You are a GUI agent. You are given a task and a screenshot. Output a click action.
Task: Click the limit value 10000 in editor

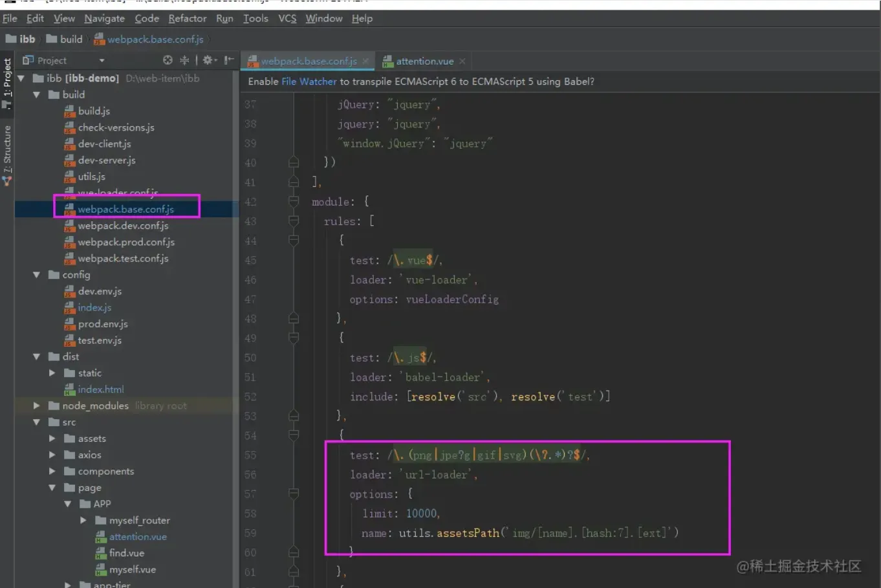click(x=421, y=514)
